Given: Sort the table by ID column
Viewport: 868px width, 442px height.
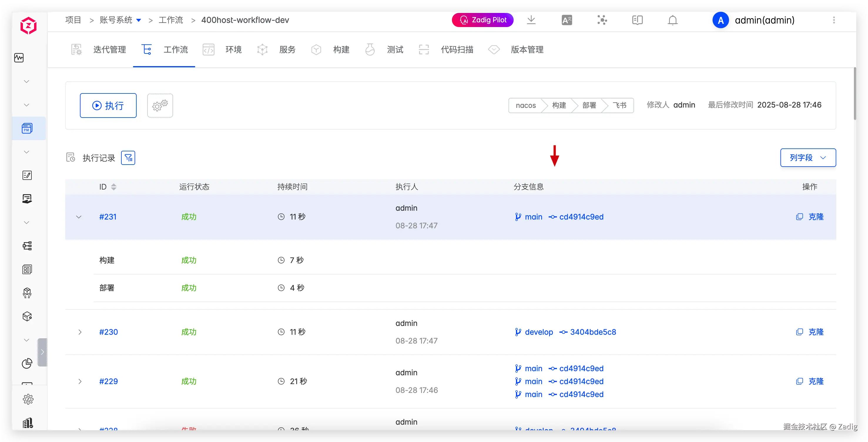Looking at the screenshot, I should pos(113,187).
